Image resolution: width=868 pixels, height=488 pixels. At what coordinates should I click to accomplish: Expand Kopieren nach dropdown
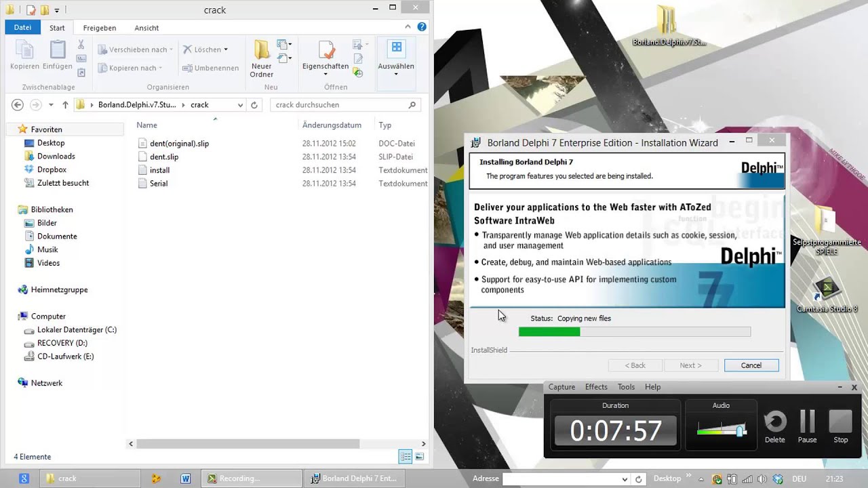pos(161,68)
